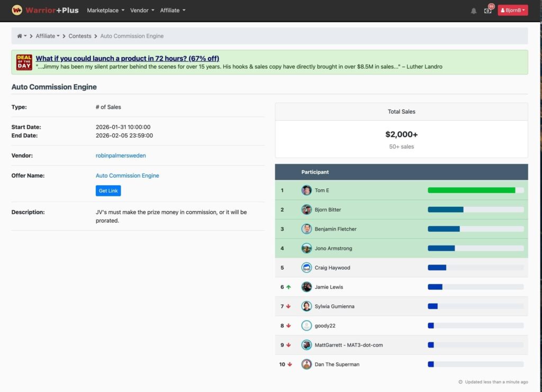Open the 72 hours product launch deal link
This screenshot has width=542, height=392.
tap(127, 58)
